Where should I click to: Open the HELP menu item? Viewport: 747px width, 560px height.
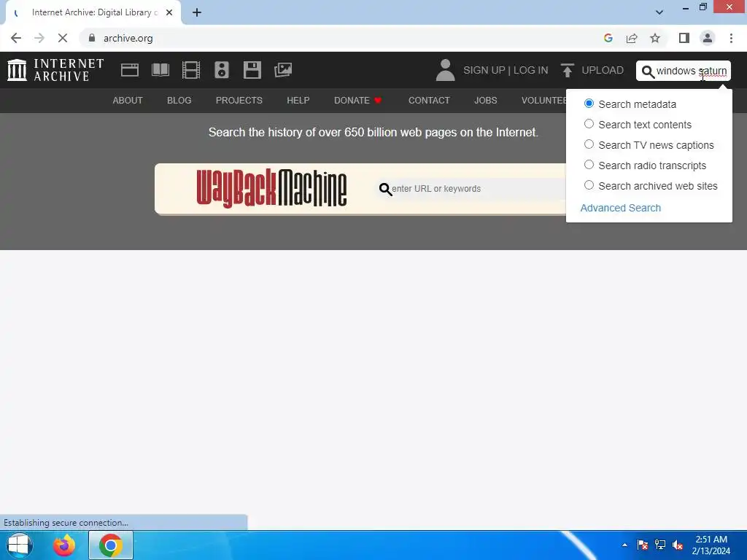pos(298,101)
